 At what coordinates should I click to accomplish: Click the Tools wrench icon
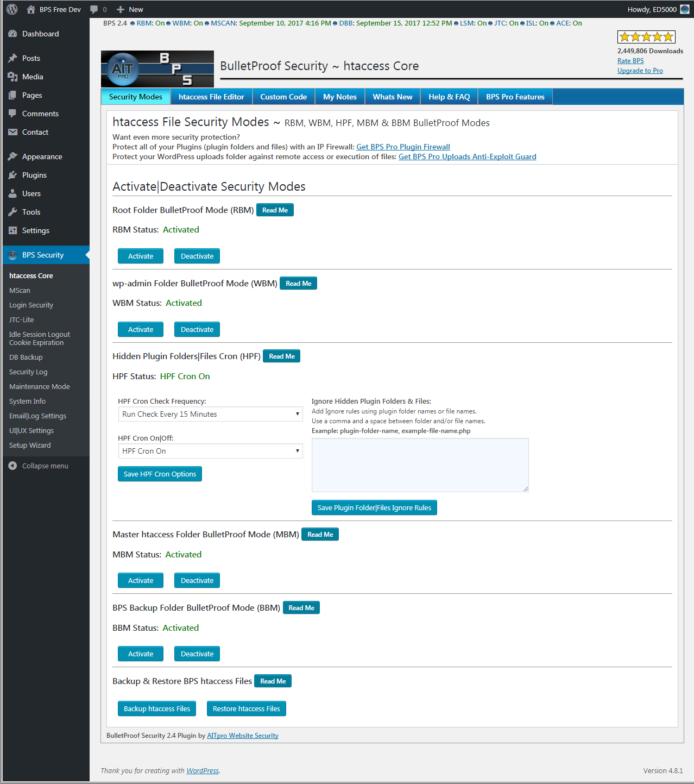coord(12,212)
